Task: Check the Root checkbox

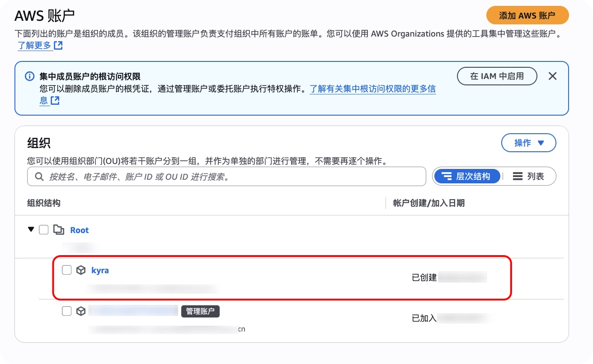Action: tap(43, 230)
